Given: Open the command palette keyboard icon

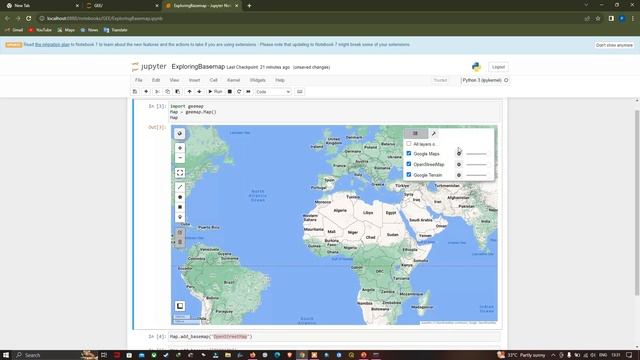Looking at the screenshot, I should pos(300,92).
